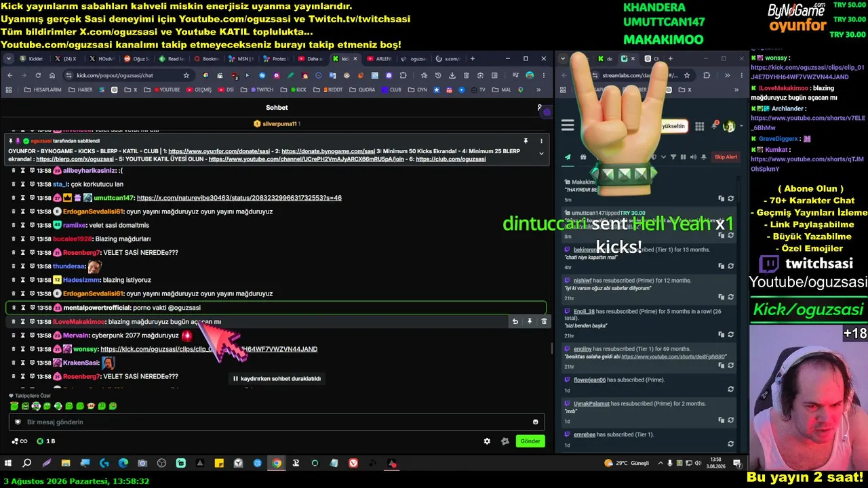Replay the nishiwf resubscribe alert
Screen dimensions: 868x488
coord(730,297)
